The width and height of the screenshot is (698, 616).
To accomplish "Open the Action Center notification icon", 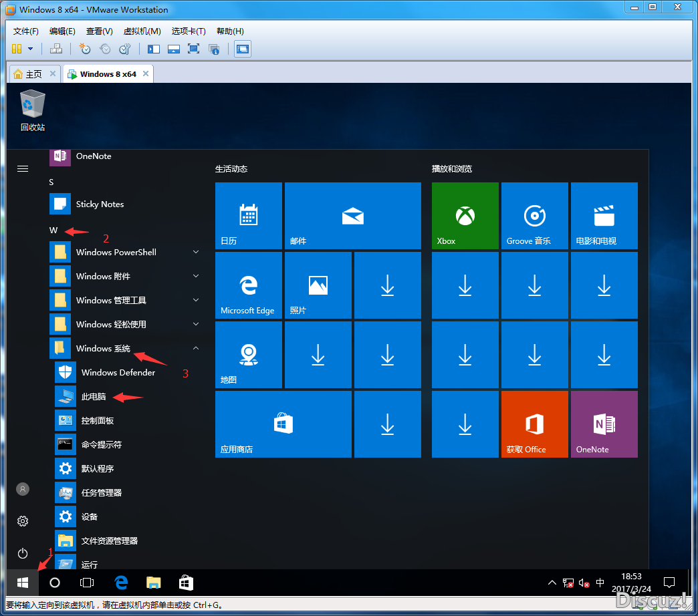I will click(x=669, y=583).
